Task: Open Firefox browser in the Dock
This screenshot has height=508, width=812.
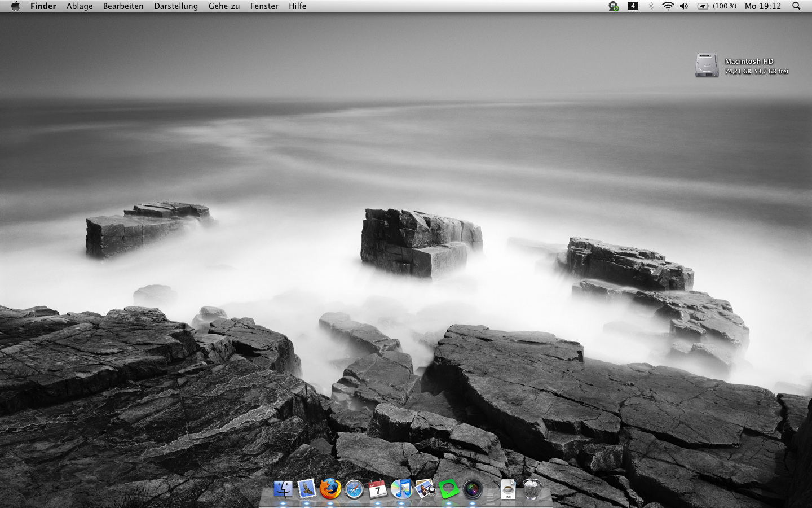Action: coord(330,489)
